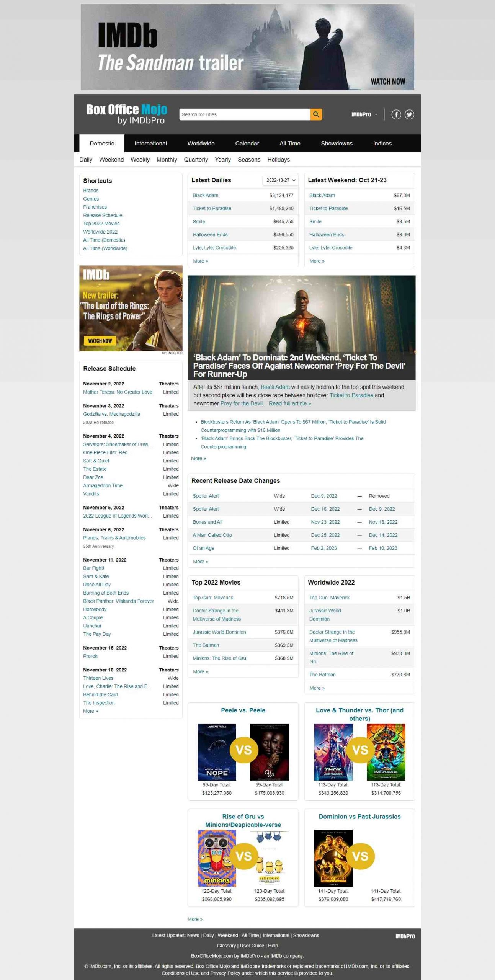Click the User Guide footer link
This screenshot has height=980, width=495.
pos(253,946)
